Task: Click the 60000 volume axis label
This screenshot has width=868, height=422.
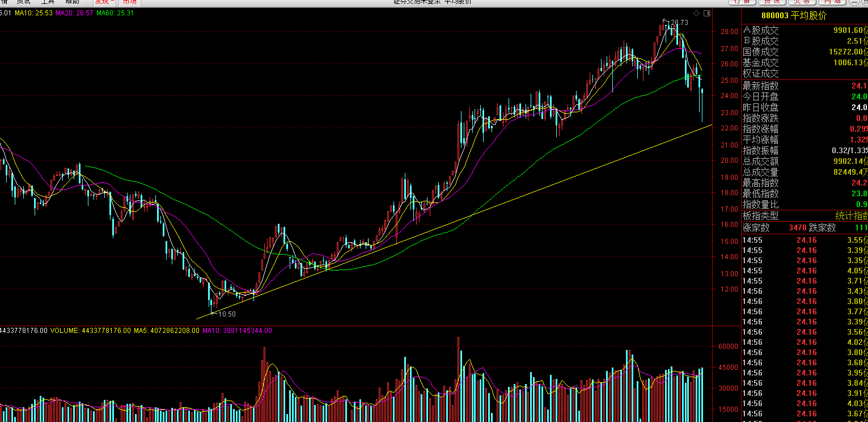Action: point(728,346)
